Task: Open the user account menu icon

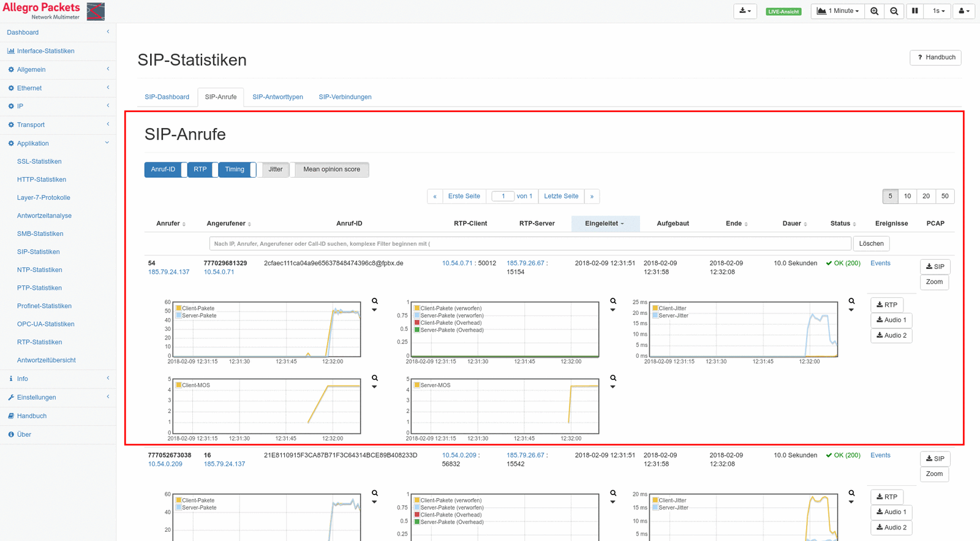Action: pyautogui.click(x=963, y=11)
